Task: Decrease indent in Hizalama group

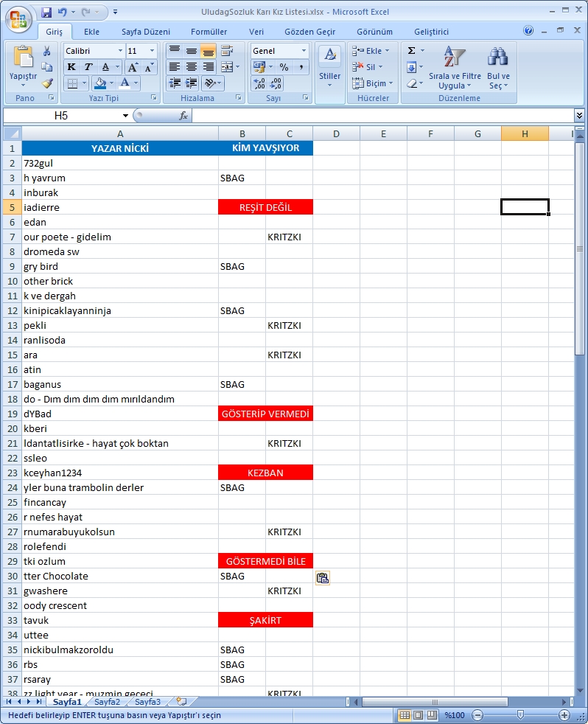Action: coord(175,83)
